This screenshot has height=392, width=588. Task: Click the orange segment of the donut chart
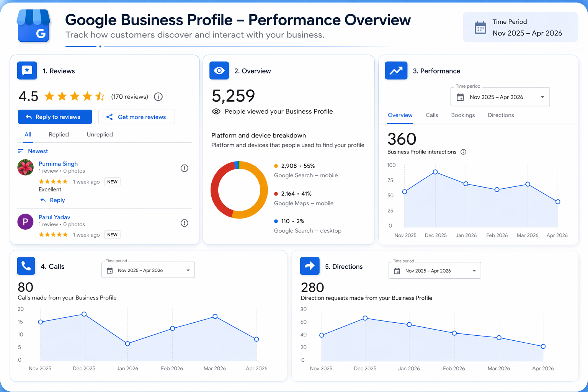pos(264,189)
